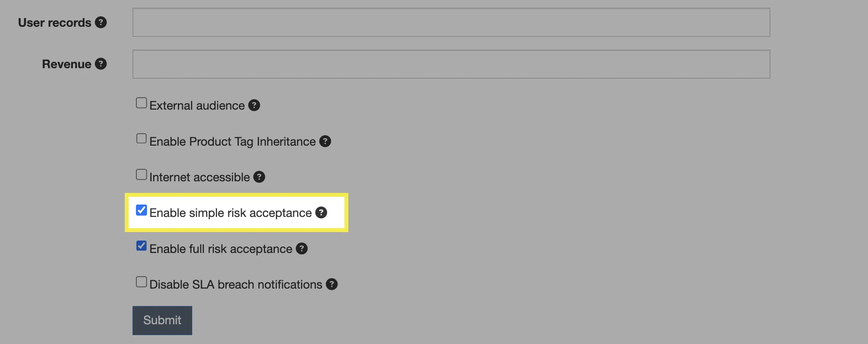Click help icon for simple risk acceptance
Viewport: 868px width, 344px height.
321,213
